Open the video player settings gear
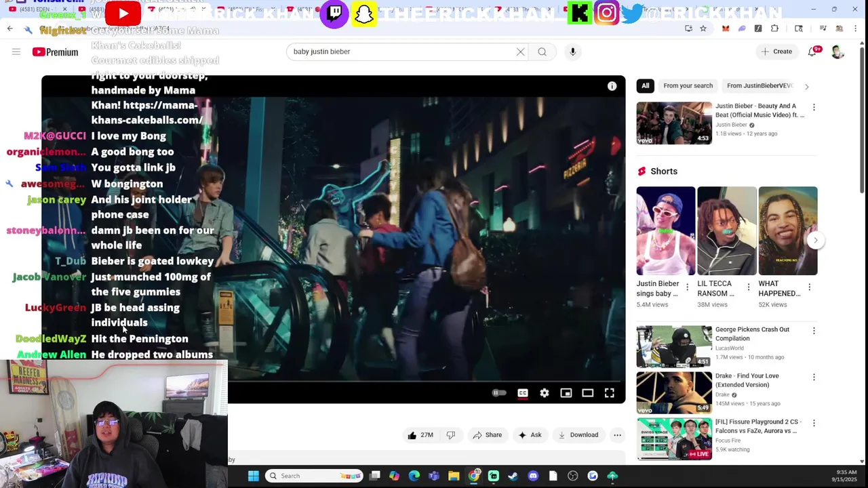This screenshot has height=488, width=868. (x=545, y=393)
